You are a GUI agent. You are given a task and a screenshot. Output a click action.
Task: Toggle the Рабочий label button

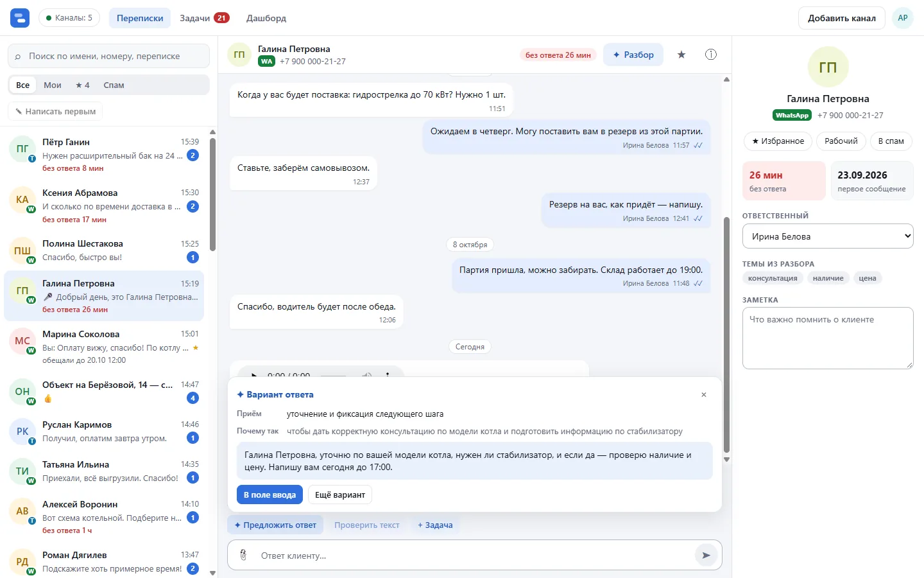[841, 141]
